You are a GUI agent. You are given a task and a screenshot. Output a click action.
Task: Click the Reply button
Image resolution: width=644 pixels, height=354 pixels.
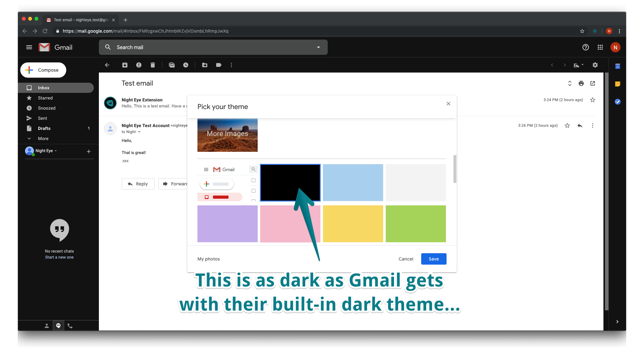[138, 184]
